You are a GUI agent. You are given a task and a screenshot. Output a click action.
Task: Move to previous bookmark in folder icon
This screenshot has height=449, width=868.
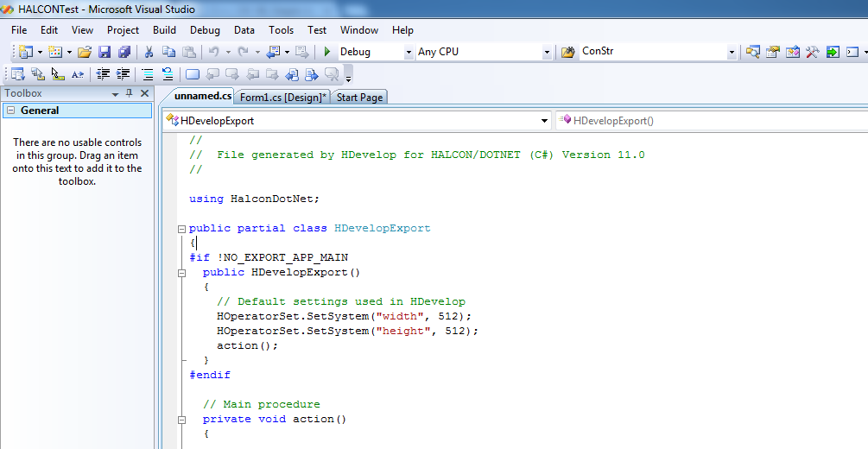[x=252, y=74]
